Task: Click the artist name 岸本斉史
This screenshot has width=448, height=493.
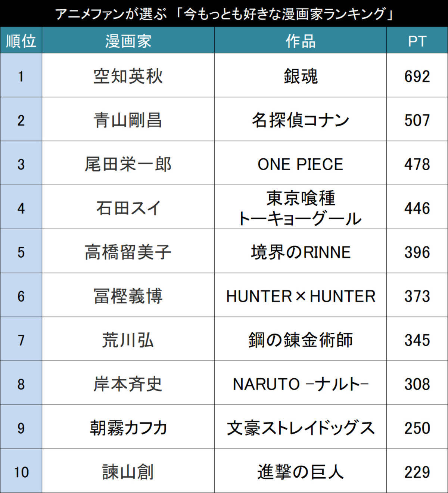Action: pos(128,384)
